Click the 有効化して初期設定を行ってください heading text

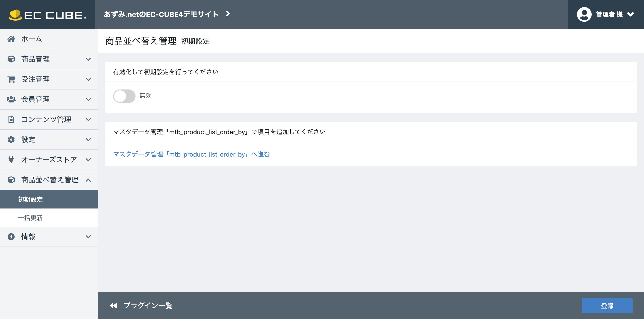pos(166,72)
